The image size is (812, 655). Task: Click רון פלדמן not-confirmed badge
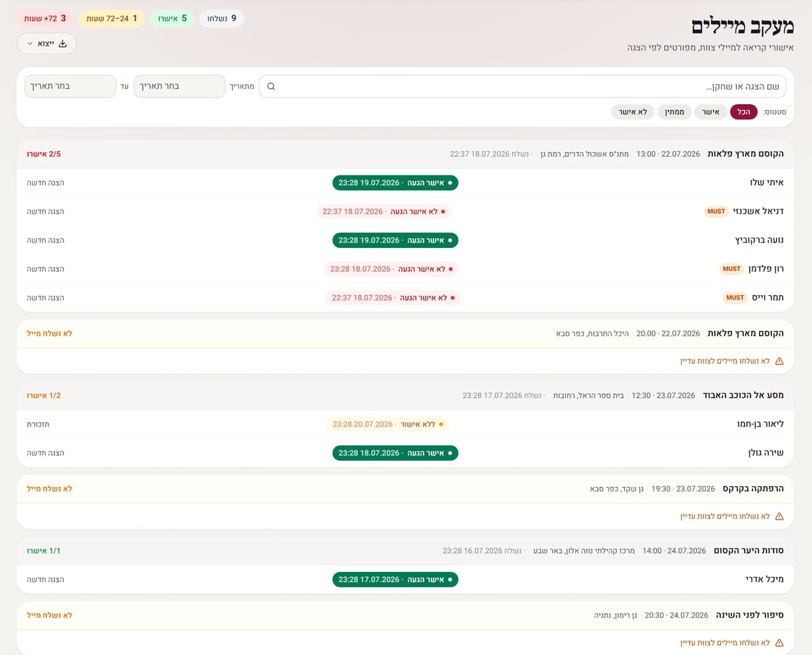pyautogui.click(x=392, y=269)
